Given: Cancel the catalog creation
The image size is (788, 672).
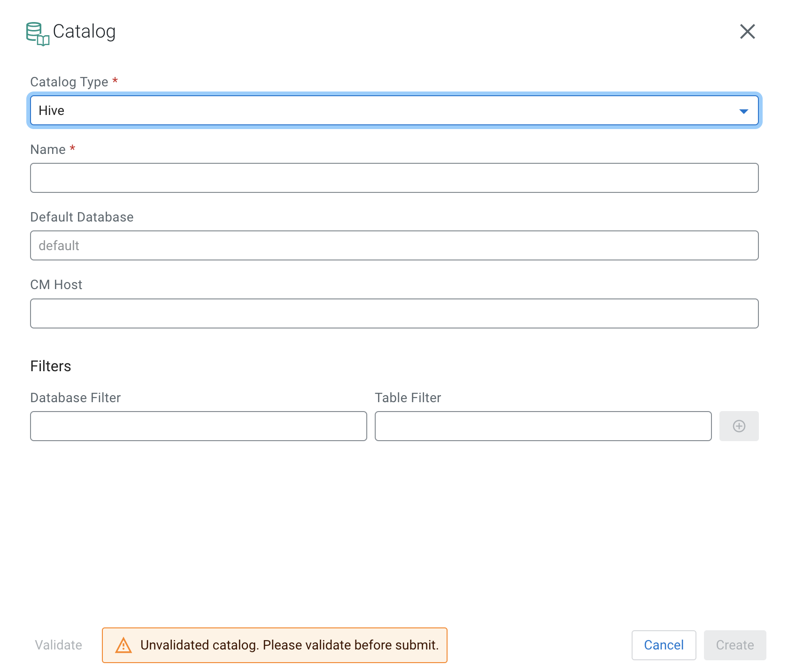Looking at the screenshot, I should click(x=663, y=645).
